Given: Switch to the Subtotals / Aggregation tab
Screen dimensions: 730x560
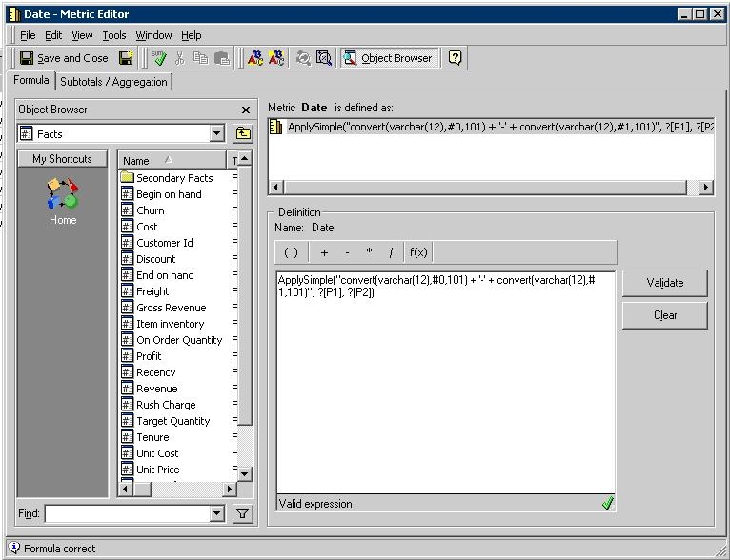Looking at the screenshot, I should [113, 82].
